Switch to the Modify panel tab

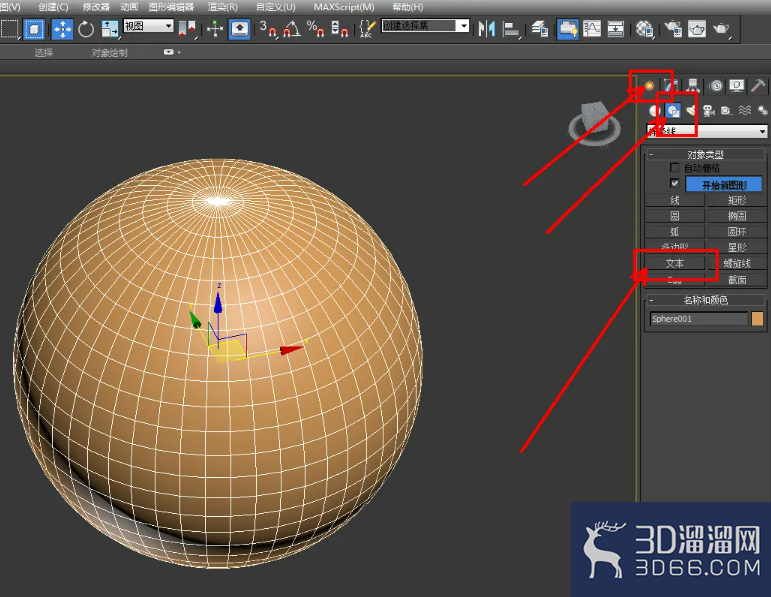tap(672, 86)
